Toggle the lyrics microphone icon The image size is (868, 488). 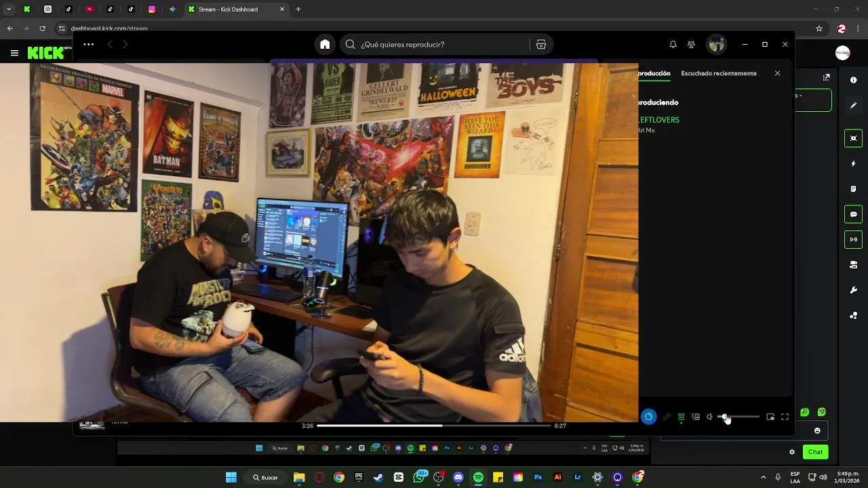coord(667,417)
